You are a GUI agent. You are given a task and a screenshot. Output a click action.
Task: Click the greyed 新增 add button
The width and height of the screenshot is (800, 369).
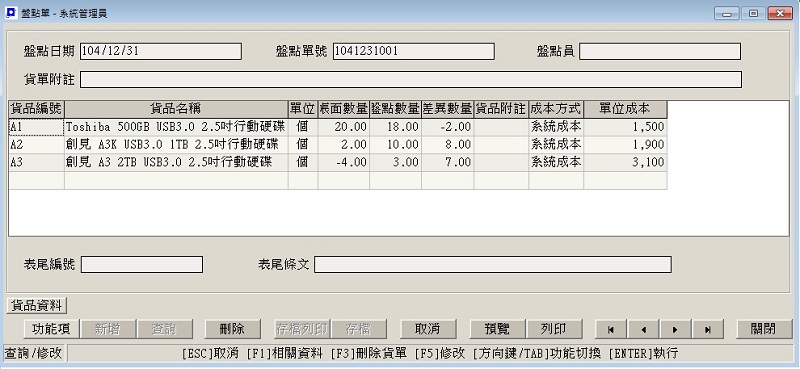tap(108, 329)
